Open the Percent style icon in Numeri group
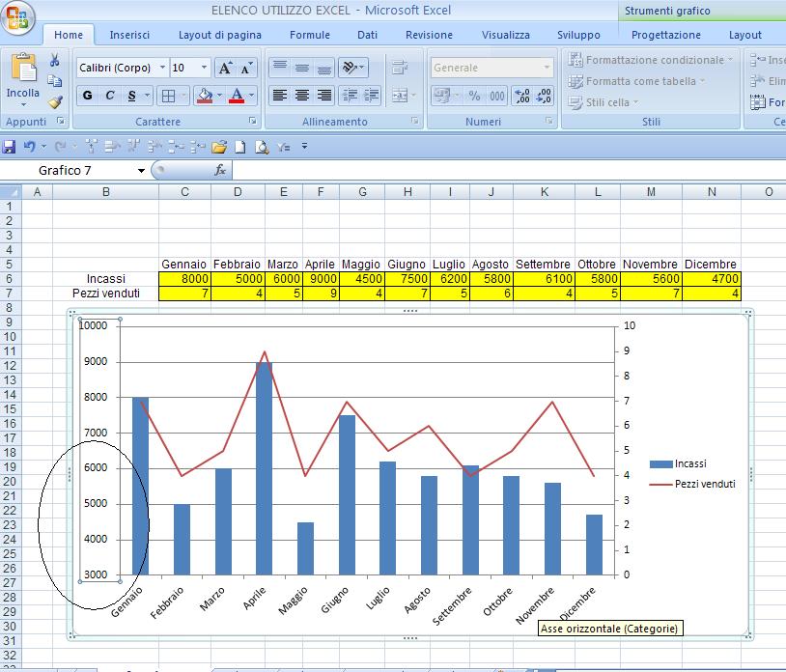This screenshot has height=672, width=786. (x=473, y=95)
